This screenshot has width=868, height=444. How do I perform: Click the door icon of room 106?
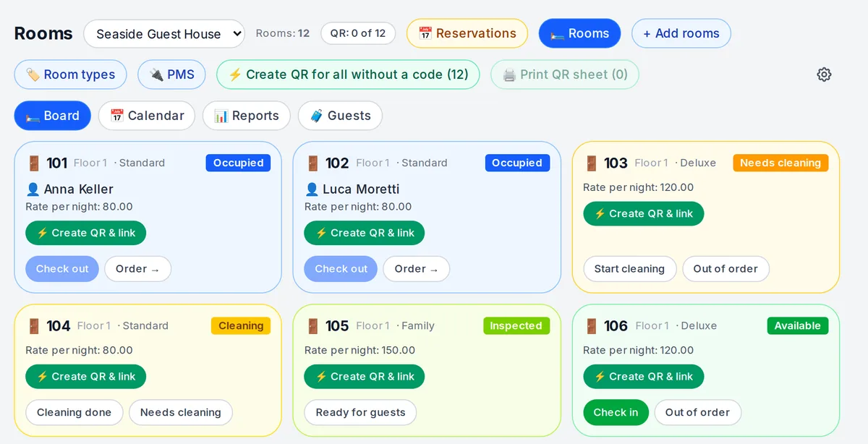(591, 326)
